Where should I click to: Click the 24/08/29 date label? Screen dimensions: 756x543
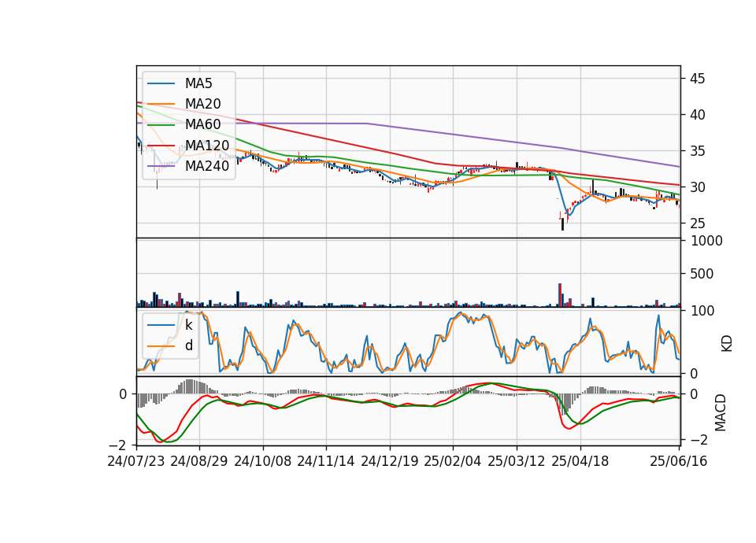pos(199,461)
